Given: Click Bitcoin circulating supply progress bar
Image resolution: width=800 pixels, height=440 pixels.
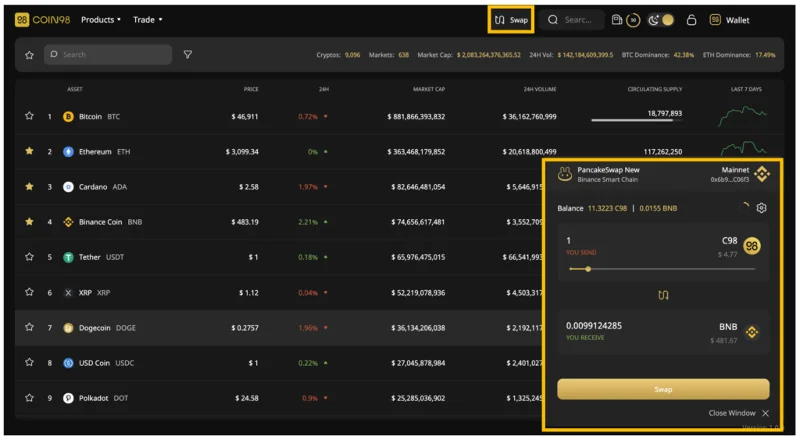Looking at the screenshot, I should 636,120.
